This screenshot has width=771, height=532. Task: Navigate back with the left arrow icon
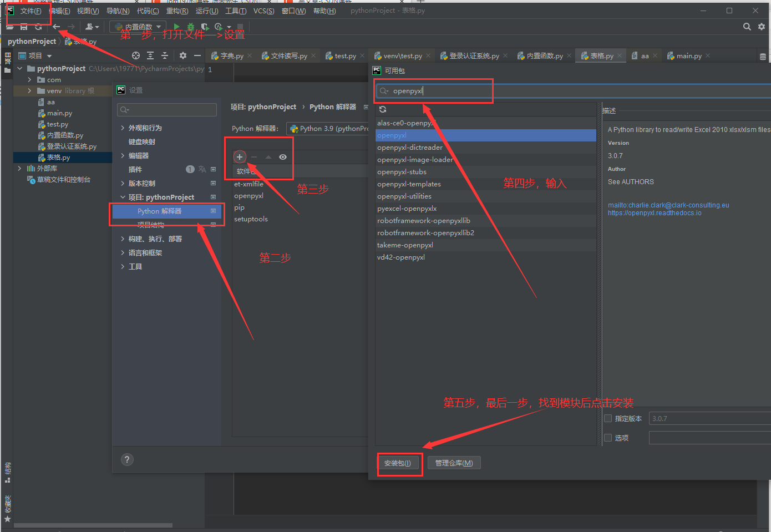57,27
